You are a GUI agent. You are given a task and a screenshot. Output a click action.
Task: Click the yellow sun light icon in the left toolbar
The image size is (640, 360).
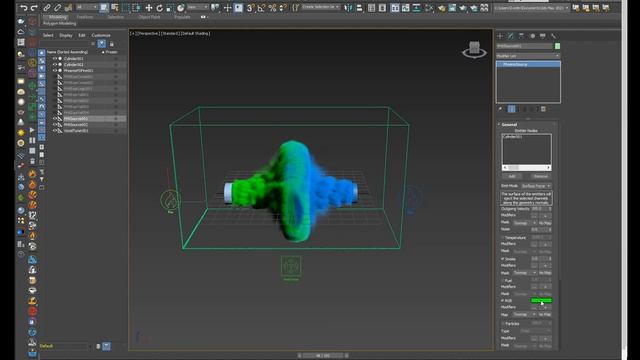(21, 133)
